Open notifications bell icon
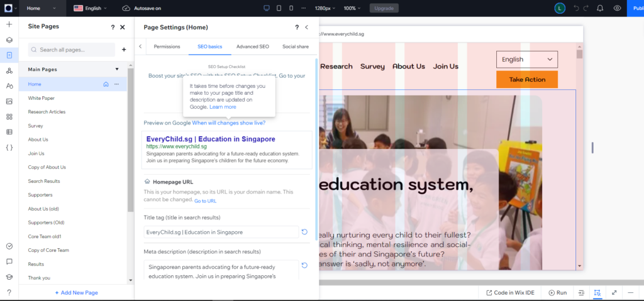This screenshot has height=301, width=644. [x=599, y=8]
